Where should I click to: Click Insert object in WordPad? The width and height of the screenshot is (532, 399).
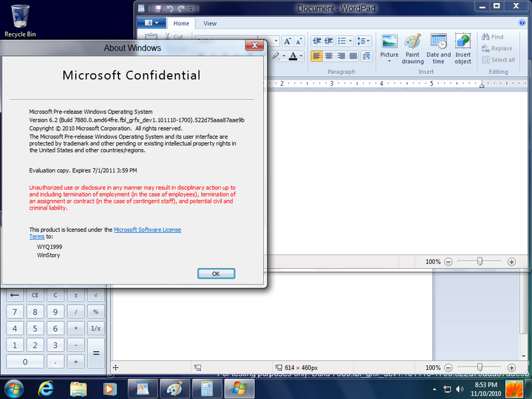463,49
